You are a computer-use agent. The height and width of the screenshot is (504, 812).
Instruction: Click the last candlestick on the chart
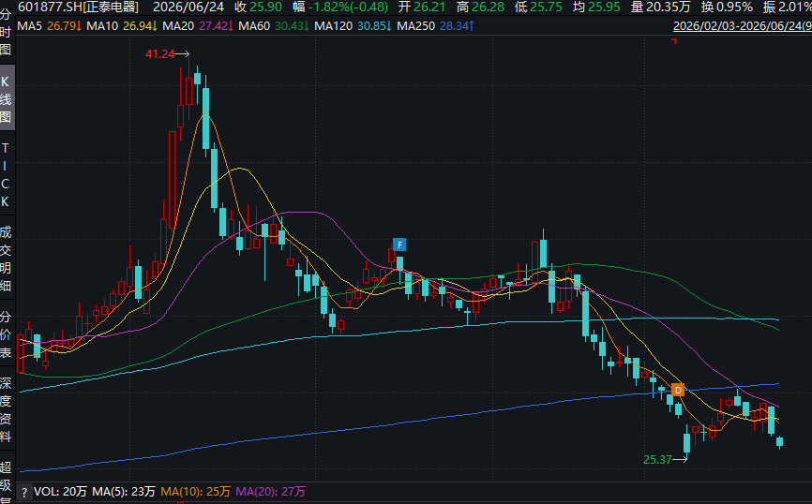[x=779, y=442]
